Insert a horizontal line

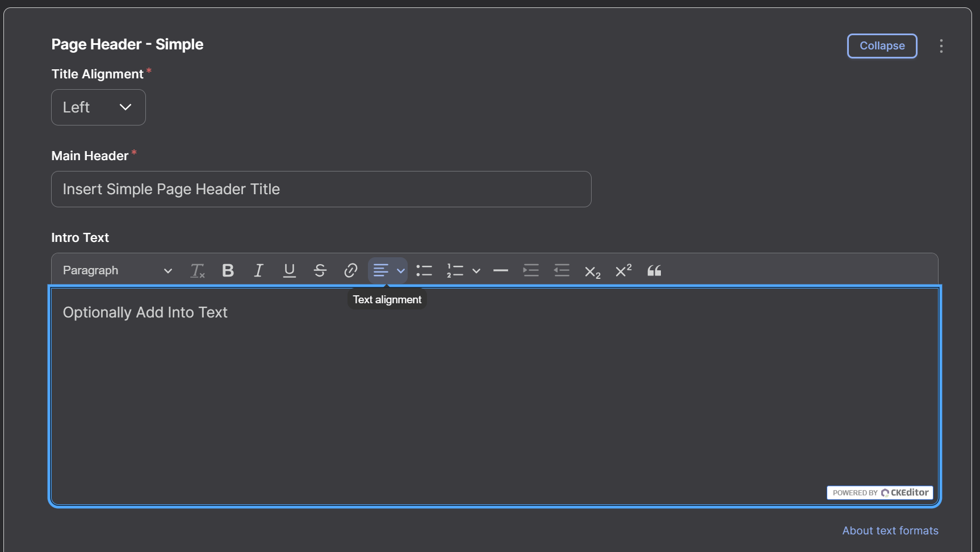[501, 271]
